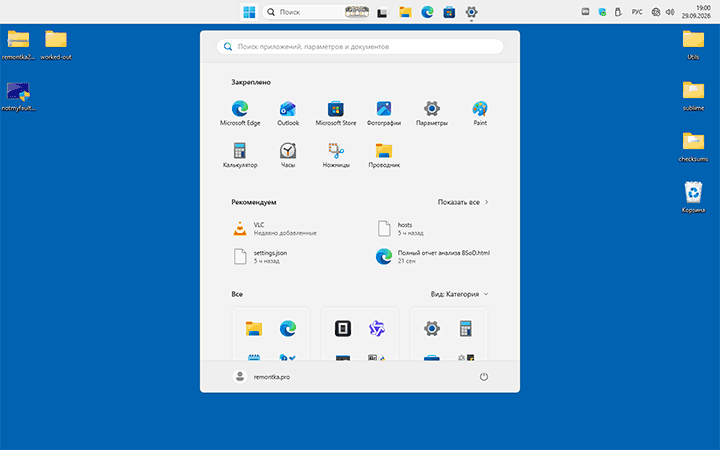Open the Фотографии app
The height and width of the screenshot is (450, 720).
[384, 113]
